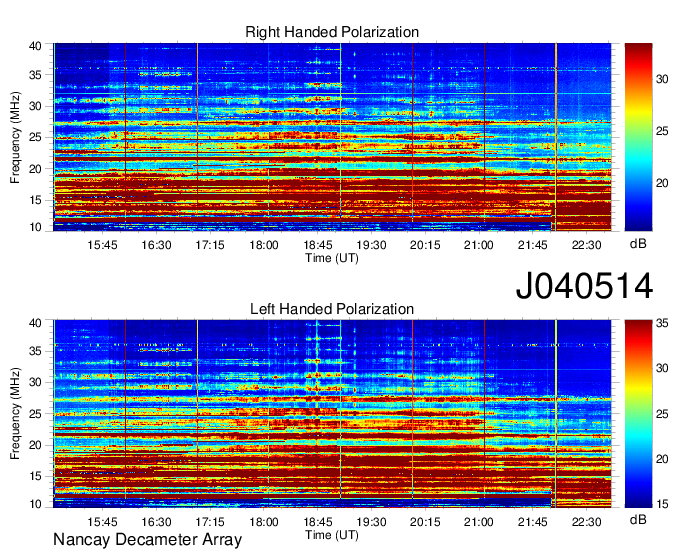This screenshot has width=680, height=552.
Task: Click Frequency (MHz) label of Left Handed plot
Action: [15, 414]
